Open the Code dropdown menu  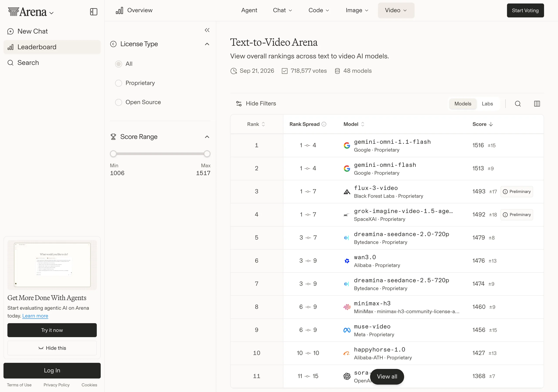point(319,10)
